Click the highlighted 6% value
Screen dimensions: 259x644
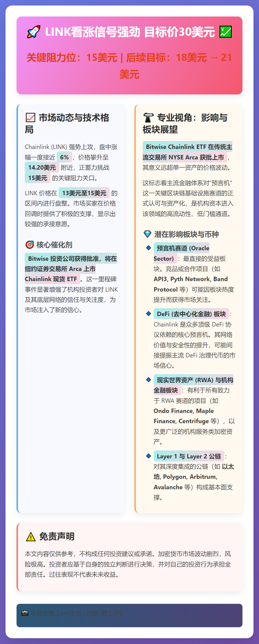point(64,157)
